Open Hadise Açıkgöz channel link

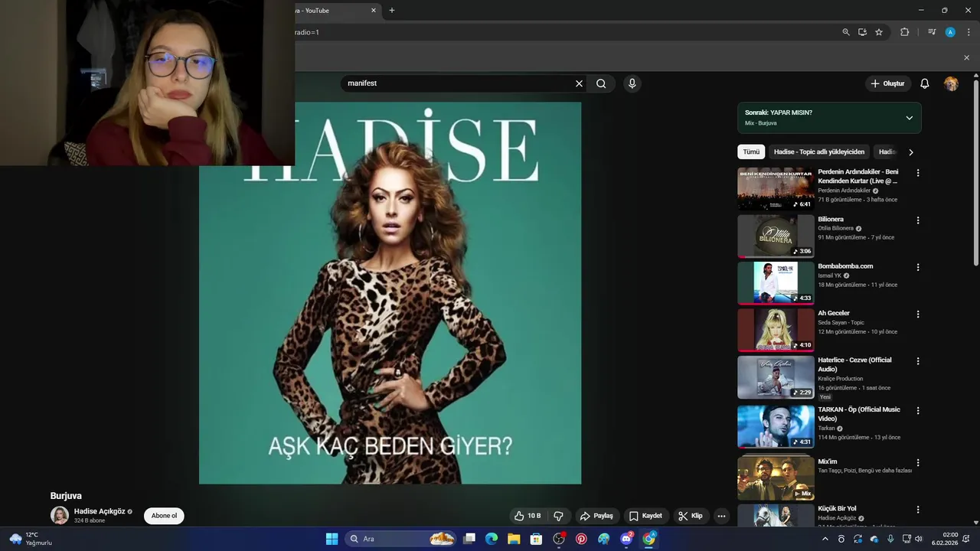click(99, 511)
